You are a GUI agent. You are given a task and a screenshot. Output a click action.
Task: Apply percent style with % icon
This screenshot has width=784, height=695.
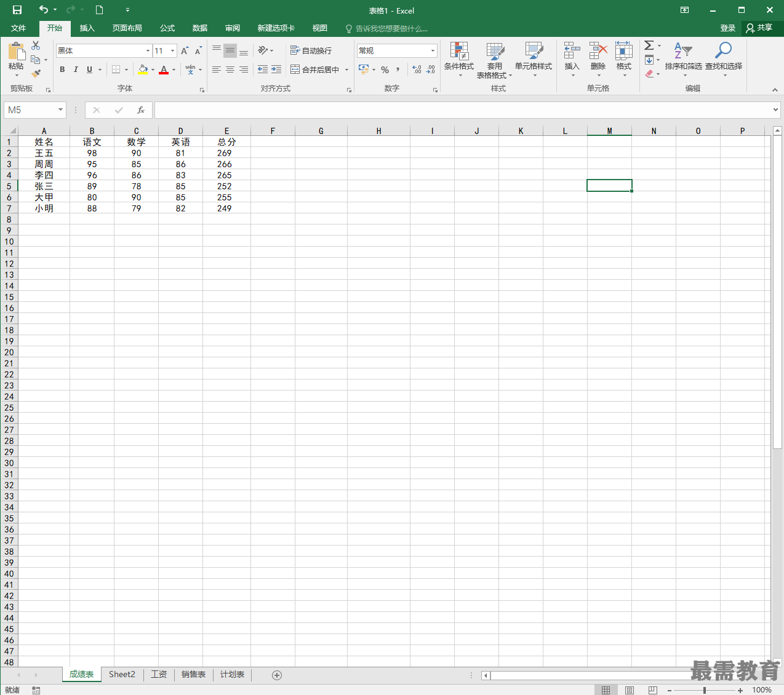tap(385, 69)
